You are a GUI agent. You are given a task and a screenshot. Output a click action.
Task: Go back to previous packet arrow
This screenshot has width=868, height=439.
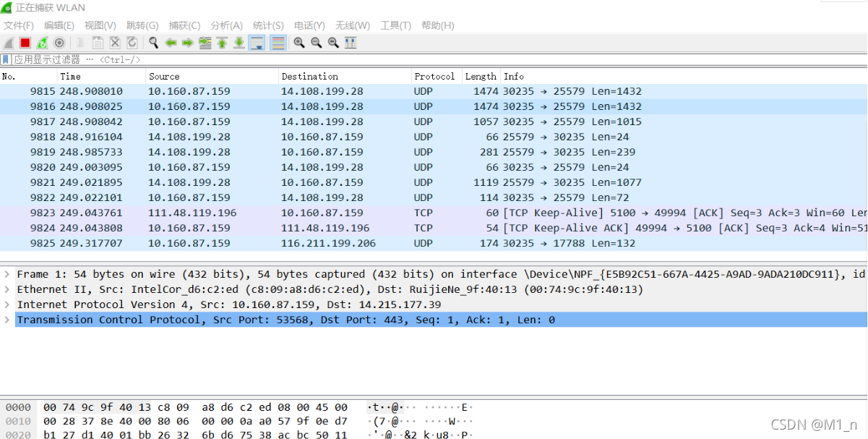click(171, 43)
